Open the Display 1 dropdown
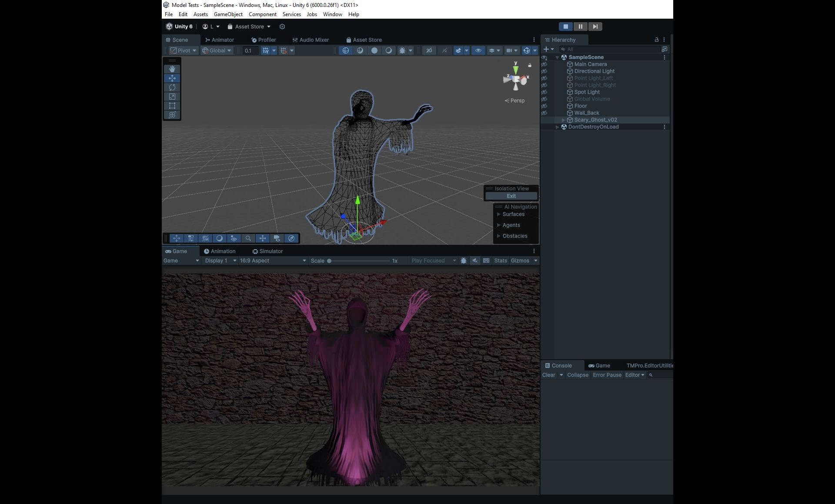This screenshot has width=835, height=504. [220, 260]
